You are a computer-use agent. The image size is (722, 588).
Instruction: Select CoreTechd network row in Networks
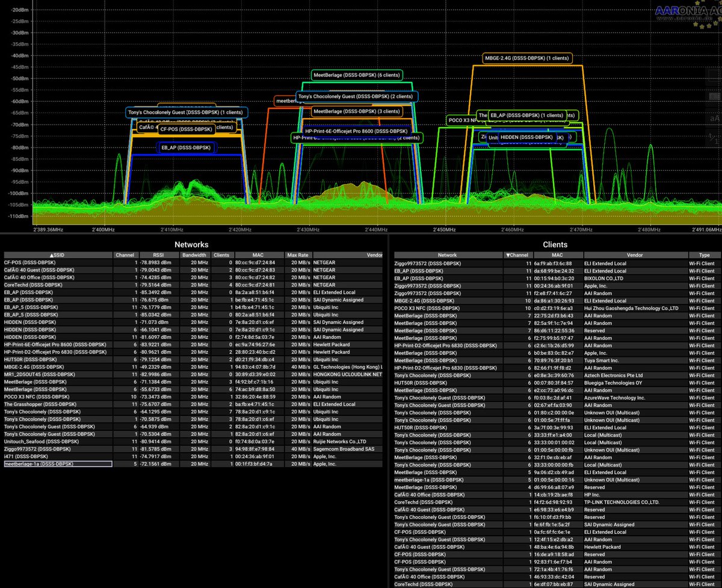pyautogui.click(x=193, y=285)
